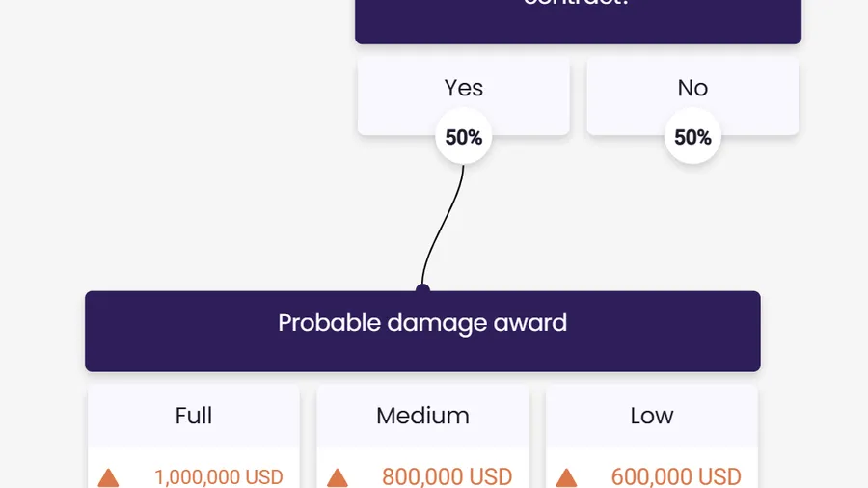
Task: Edit the 600,000 USD amount
Action: pyautogui.click(x=676, y=477)
